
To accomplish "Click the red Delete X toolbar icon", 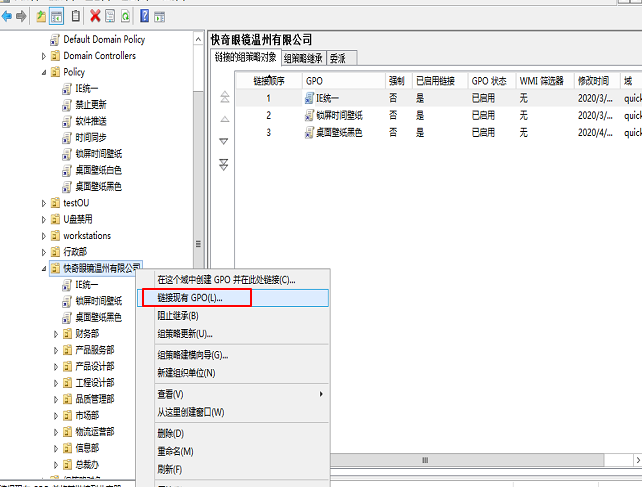I will pyautogui.click(x=94, y=16).
